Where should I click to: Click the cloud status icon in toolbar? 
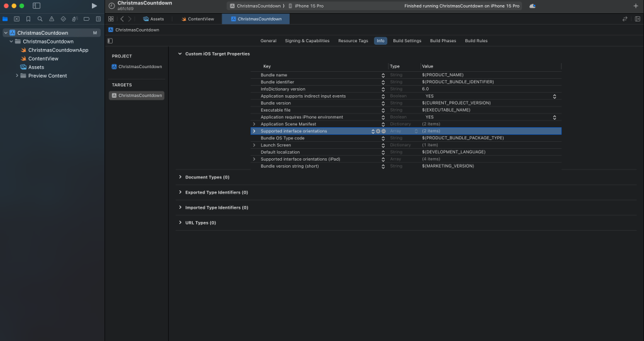point(533,6)
